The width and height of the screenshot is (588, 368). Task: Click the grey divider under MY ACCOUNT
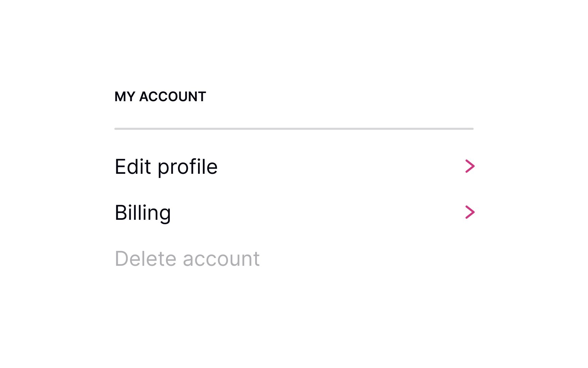coord(294,129)
